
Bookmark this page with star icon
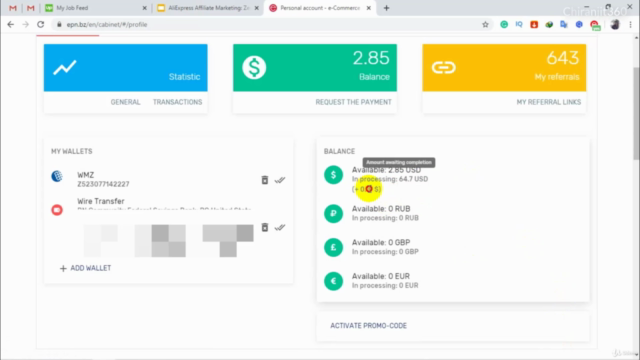pyautogui.click(x=485, y=24)
